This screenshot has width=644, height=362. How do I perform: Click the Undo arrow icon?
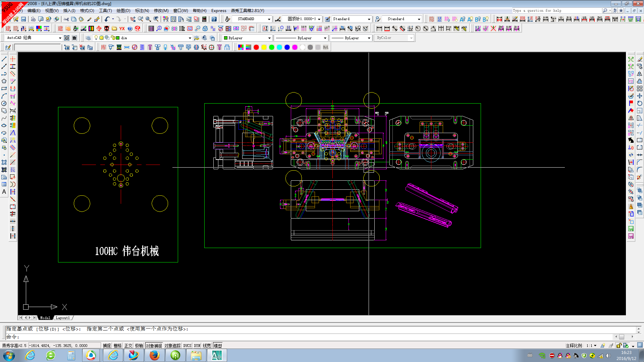click(x=107, y=19)
